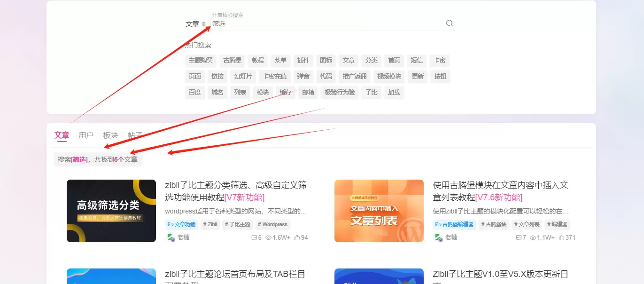
Task: Select hot search tag 模块
Action: (x=263, y=93)
